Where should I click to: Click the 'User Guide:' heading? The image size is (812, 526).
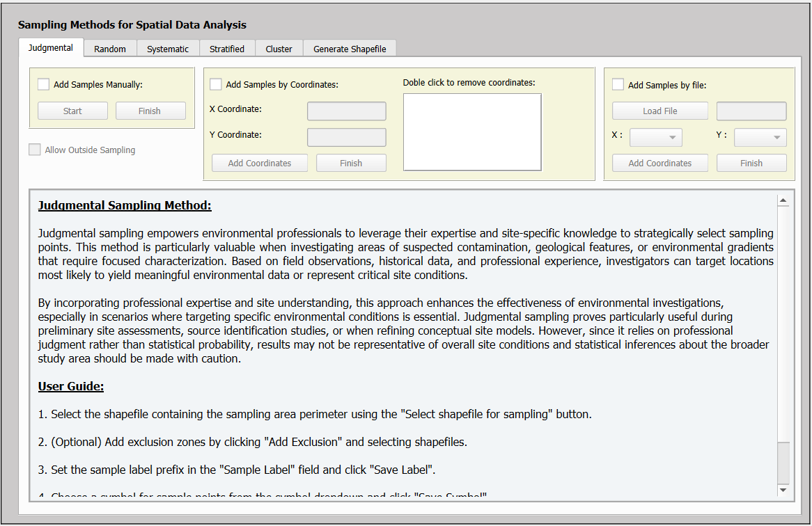71,386
